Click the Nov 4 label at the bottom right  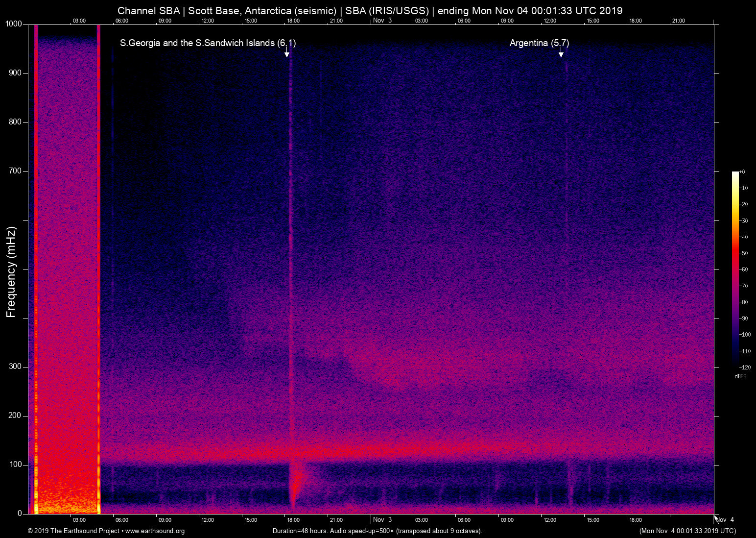point(725,520)
